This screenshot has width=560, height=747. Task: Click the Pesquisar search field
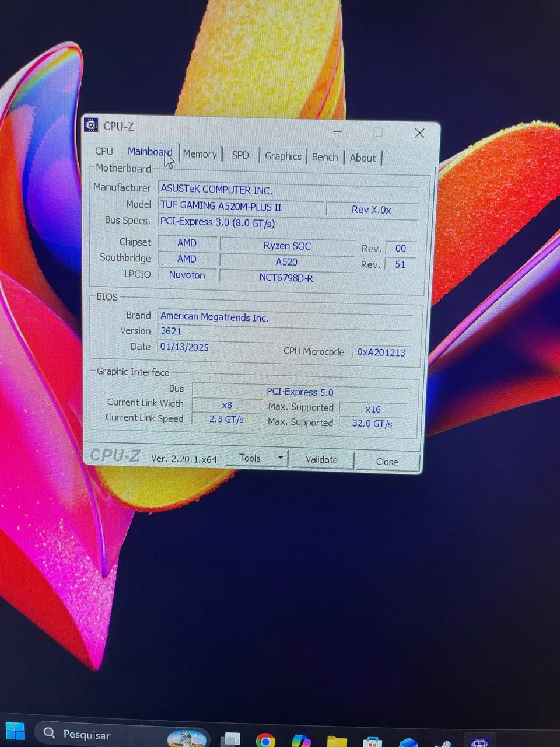click(123, 735)
